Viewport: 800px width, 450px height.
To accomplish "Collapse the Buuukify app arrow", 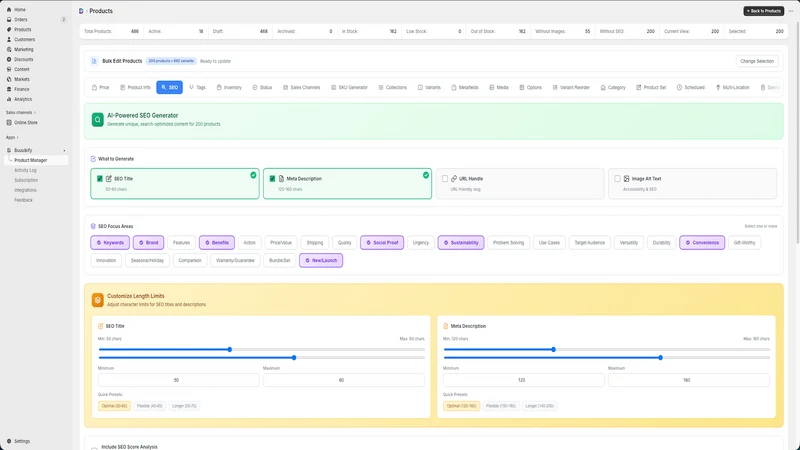I will click(64, 151).
